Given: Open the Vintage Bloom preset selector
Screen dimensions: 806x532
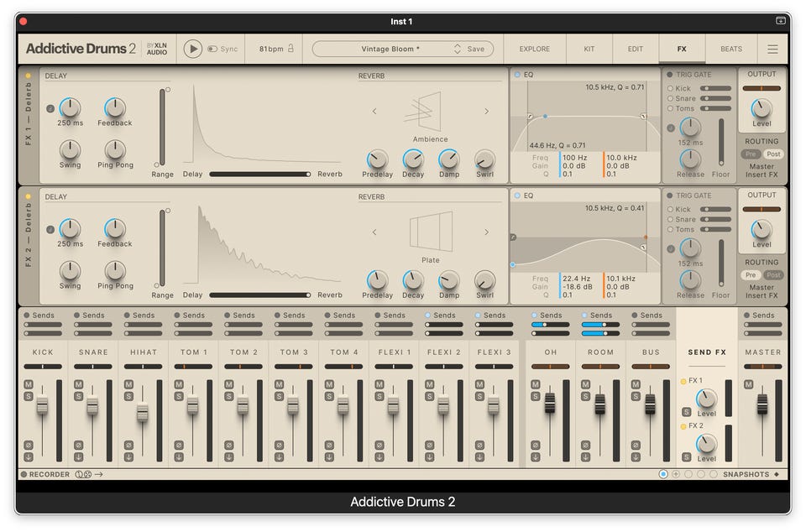Looking at the screenshot, I should [x=390, y=49].
